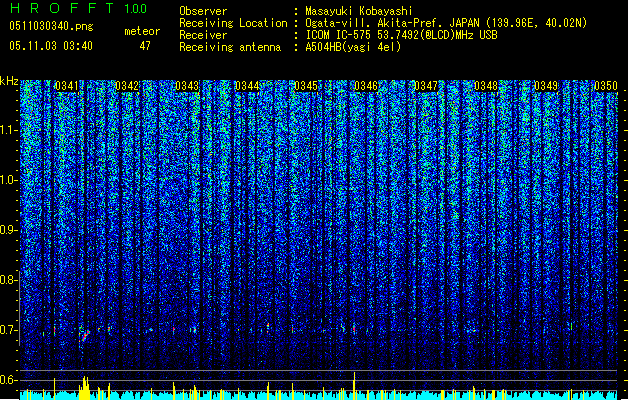Click the 'Receiving antenna' field label
The image size is (629, 400).
[230, 47]
